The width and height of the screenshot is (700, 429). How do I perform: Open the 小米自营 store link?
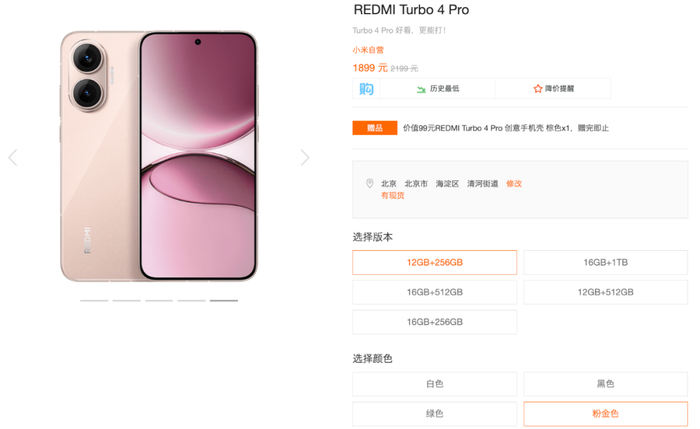coord(368,50)
